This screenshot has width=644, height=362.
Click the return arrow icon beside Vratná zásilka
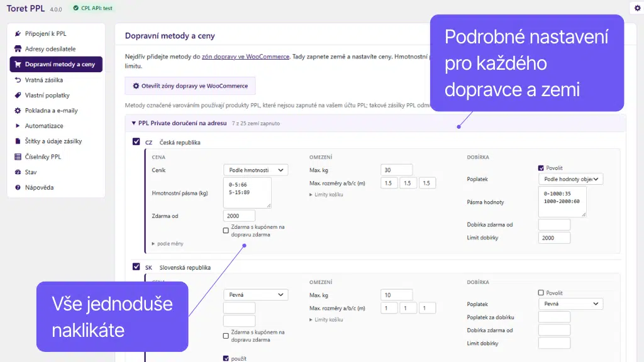[x=18, y=80]
